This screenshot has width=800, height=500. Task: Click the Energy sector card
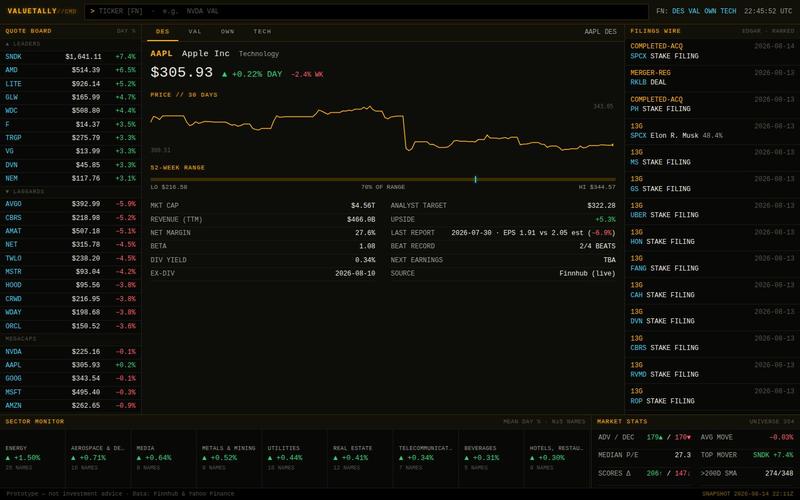33,458
